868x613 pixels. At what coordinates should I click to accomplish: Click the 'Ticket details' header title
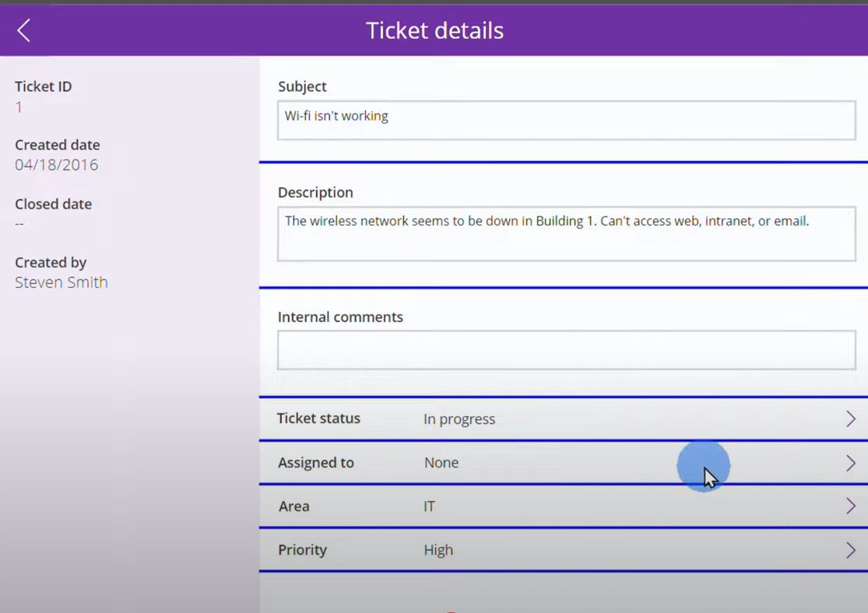pos(434,30)
